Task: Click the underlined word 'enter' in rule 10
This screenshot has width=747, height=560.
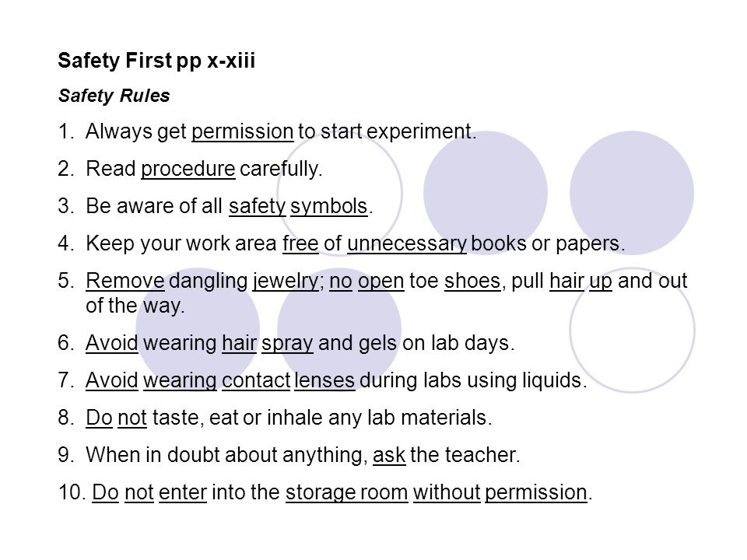Action: [183, 493]
